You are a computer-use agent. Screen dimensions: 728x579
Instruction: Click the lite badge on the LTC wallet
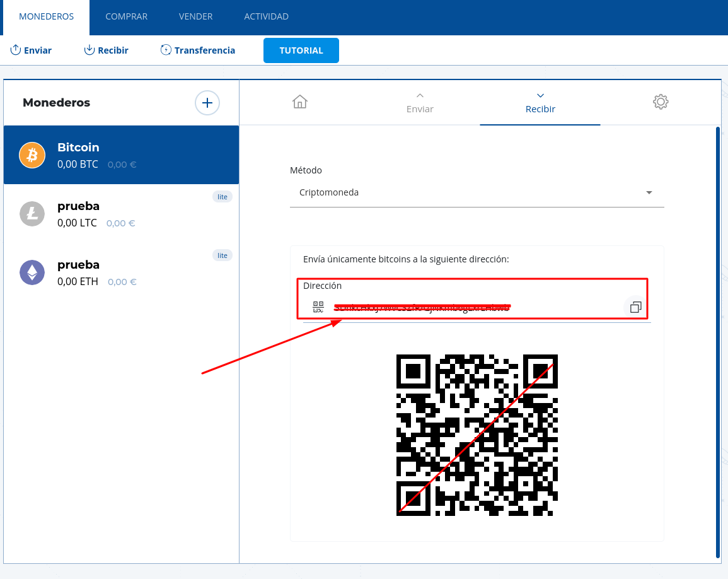[222, 197]
